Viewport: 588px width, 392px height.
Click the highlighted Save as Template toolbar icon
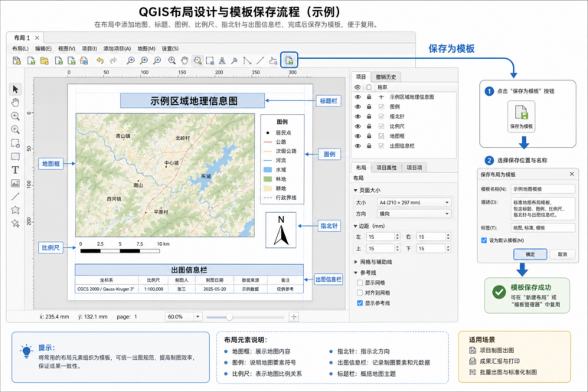click(289, 60)
